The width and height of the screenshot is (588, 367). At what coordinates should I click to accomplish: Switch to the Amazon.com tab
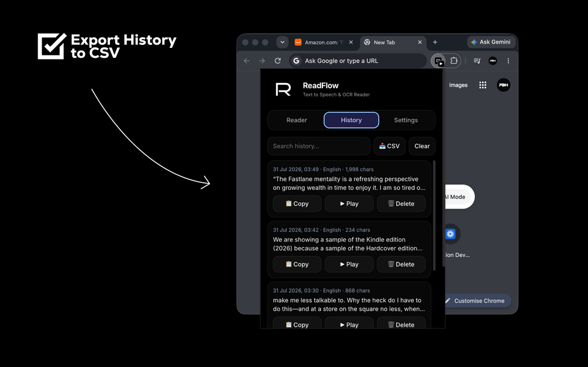pos(324,42)
